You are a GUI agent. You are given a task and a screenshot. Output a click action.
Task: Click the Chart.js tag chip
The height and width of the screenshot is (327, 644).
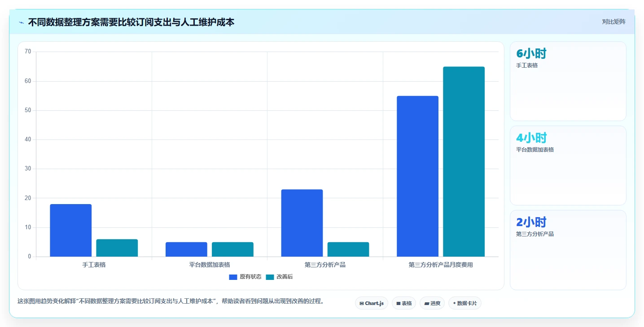pos(372,303)
